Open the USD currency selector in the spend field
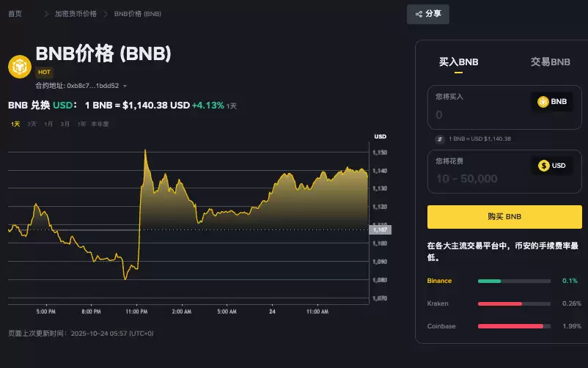This screenshot has height=368, width=588. point(552,166)
